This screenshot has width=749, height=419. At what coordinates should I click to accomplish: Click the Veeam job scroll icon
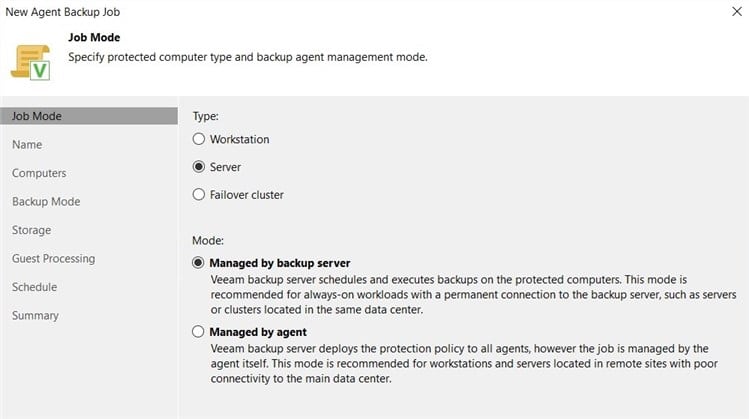pyautogui.click(x=31, y=62)
